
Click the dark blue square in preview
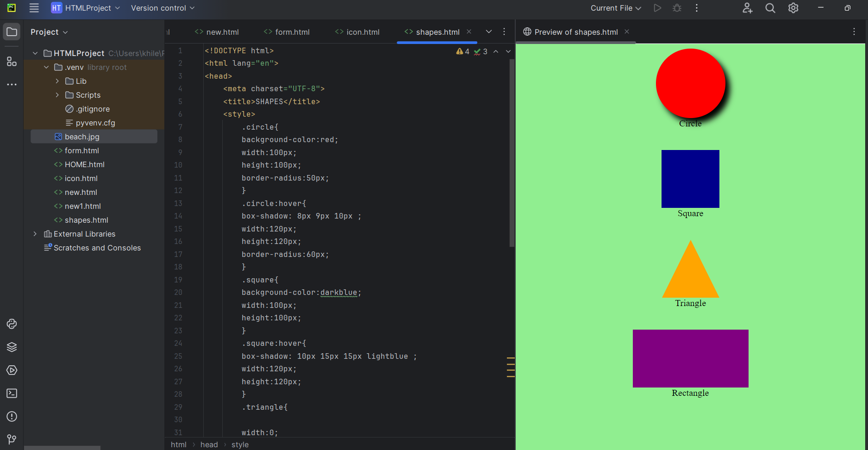[690, 179]
